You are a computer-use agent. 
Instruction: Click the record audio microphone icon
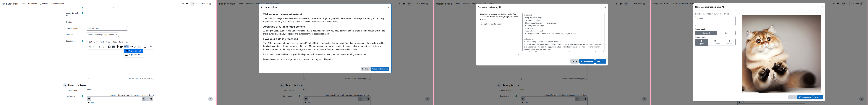tap(118, 47)
